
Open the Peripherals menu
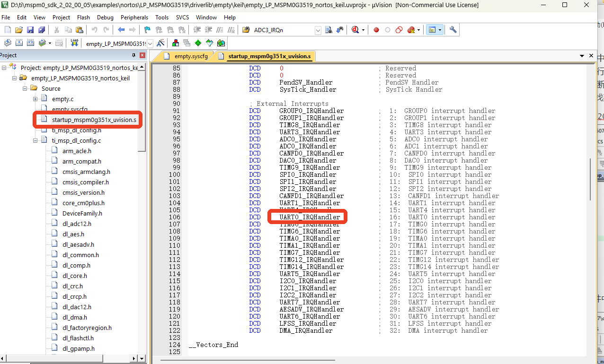pyautogui.click(x=134, y=17)
